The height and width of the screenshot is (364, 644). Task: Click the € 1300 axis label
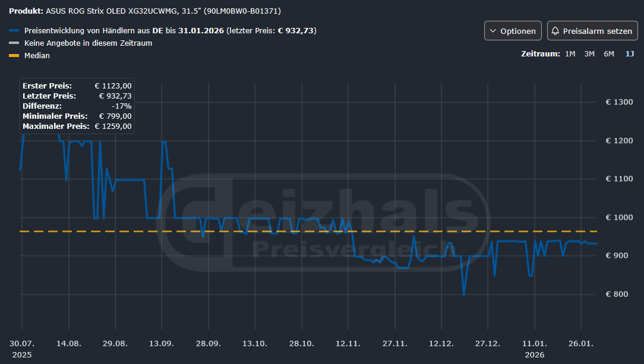[619, 102]
